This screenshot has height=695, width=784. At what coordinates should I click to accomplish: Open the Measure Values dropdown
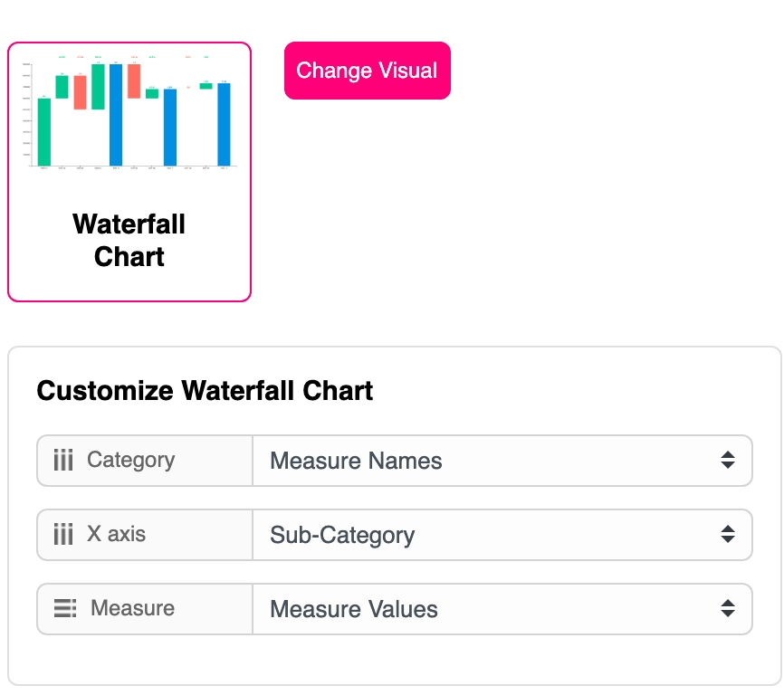489,609
